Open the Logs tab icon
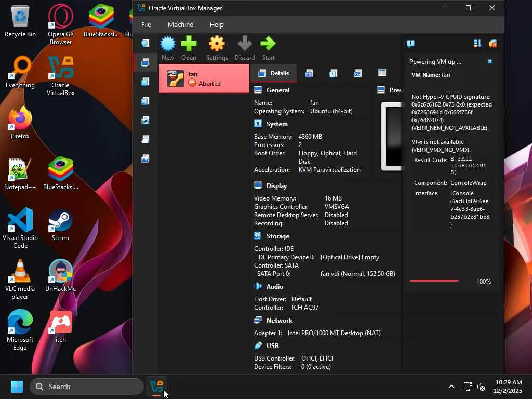 [333, 73]
